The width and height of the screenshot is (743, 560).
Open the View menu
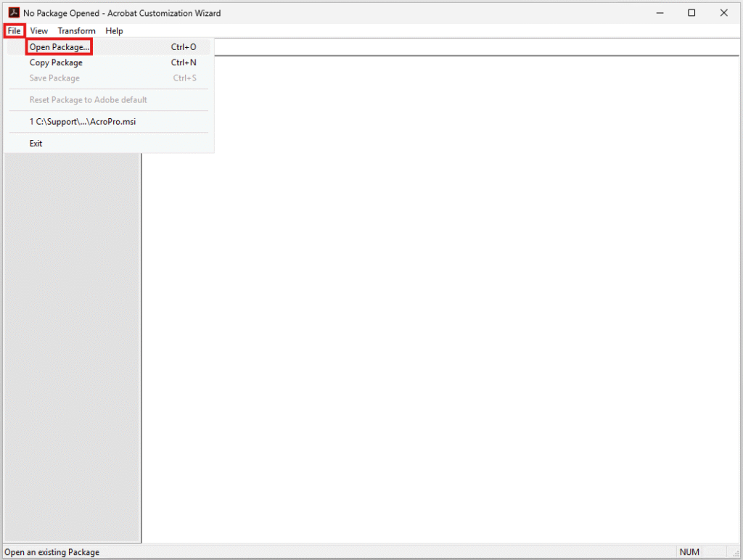coord(39,30)
